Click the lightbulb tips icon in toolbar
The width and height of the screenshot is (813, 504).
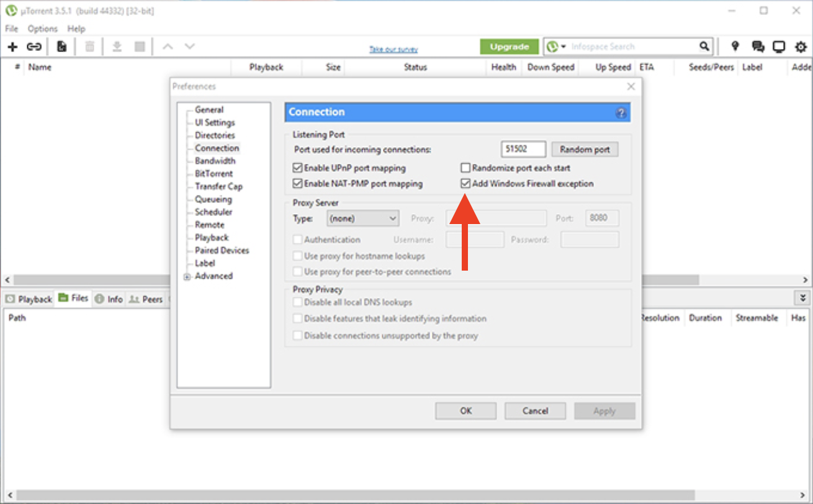click(x=735, y=46)
